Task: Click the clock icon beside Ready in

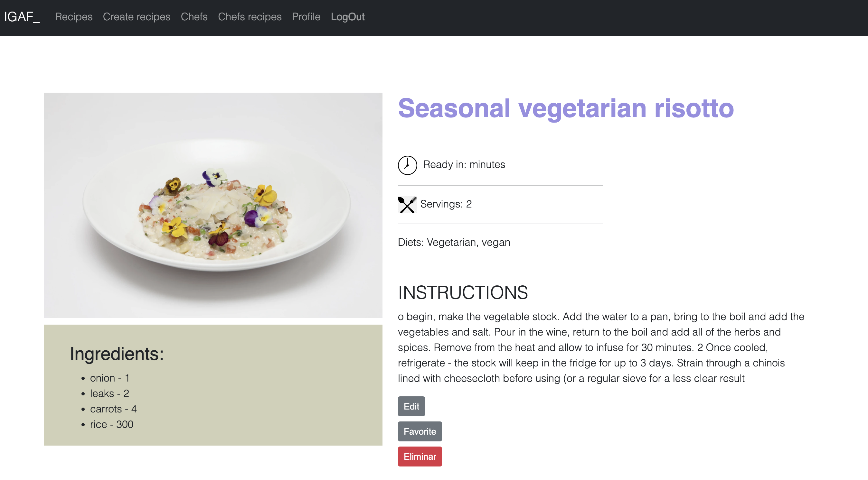Action: (407, 165)
